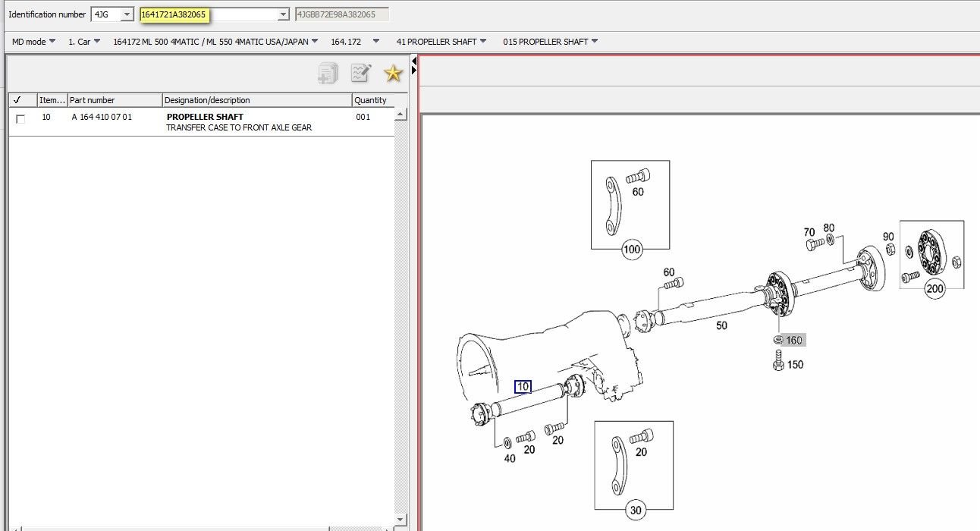Open the 1. Car selection dropdown
Image resolution: width=980 pixels, height=531 pixels.
coord(82,42)
